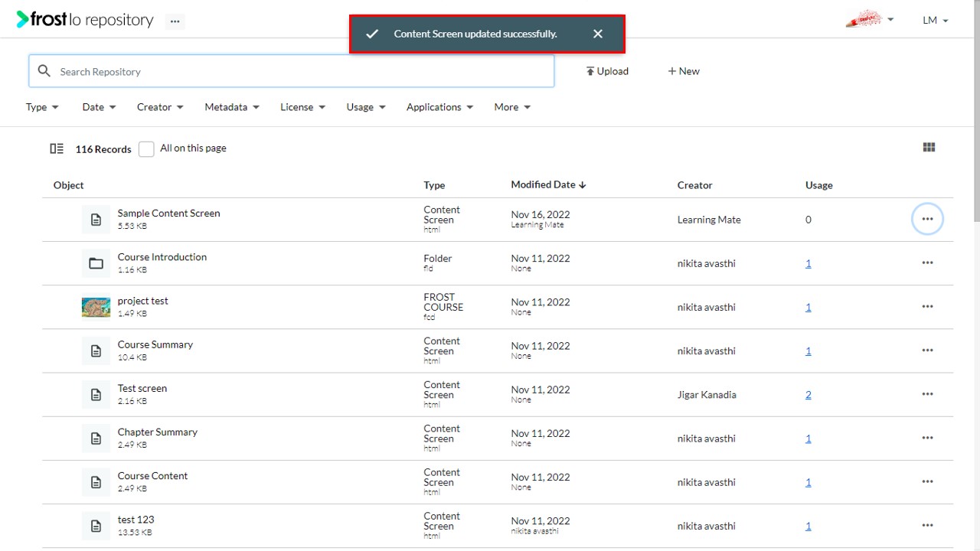Open actions menu for project test
Image resolution: width=980 pixels, height=551 pixels.
point(927,307)
